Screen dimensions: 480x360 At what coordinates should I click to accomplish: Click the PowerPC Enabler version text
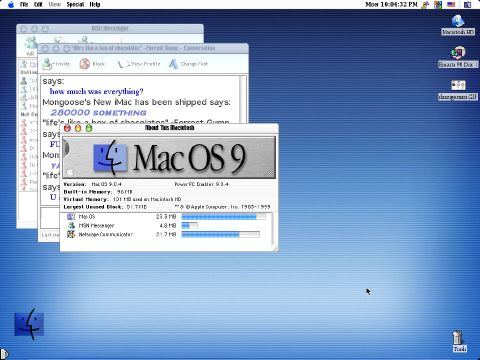pos(201,184)
